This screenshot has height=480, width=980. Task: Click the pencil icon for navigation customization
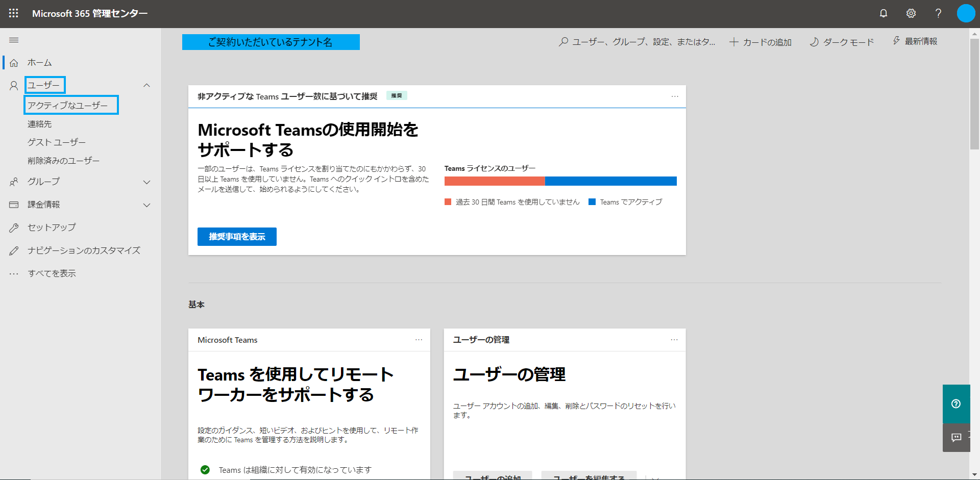click(14, 250)
